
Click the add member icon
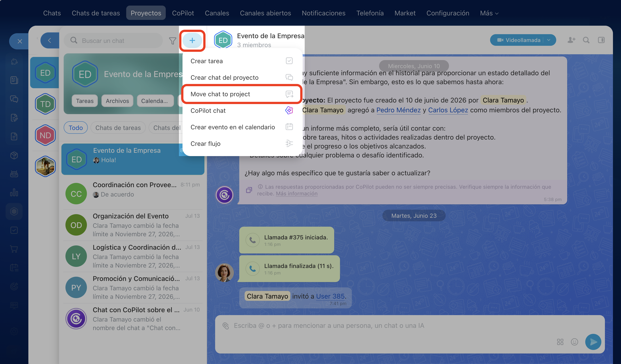click(x=571, y=40)
